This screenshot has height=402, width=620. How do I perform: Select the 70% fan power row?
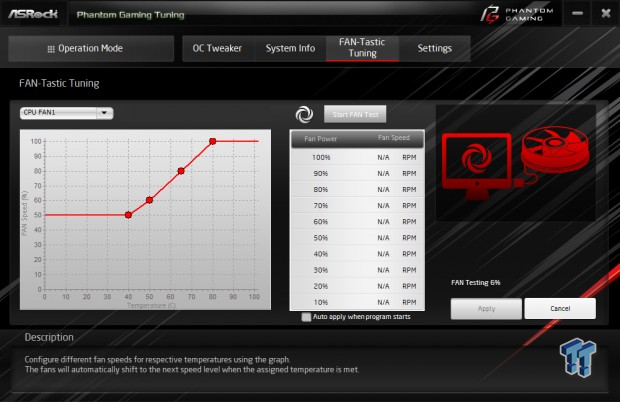[357, 206]
